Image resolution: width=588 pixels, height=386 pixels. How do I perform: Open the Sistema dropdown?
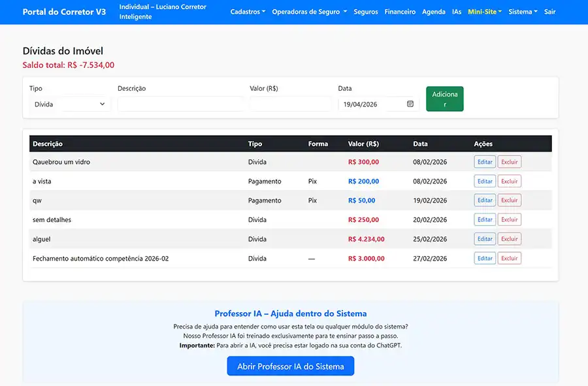(522, 11)
